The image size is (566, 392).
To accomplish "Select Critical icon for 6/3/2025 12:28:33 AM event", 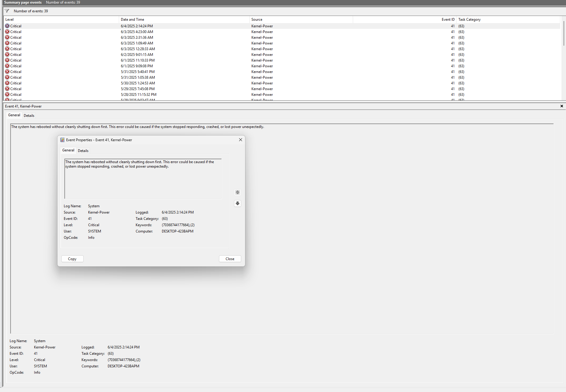I will (7, 49).
